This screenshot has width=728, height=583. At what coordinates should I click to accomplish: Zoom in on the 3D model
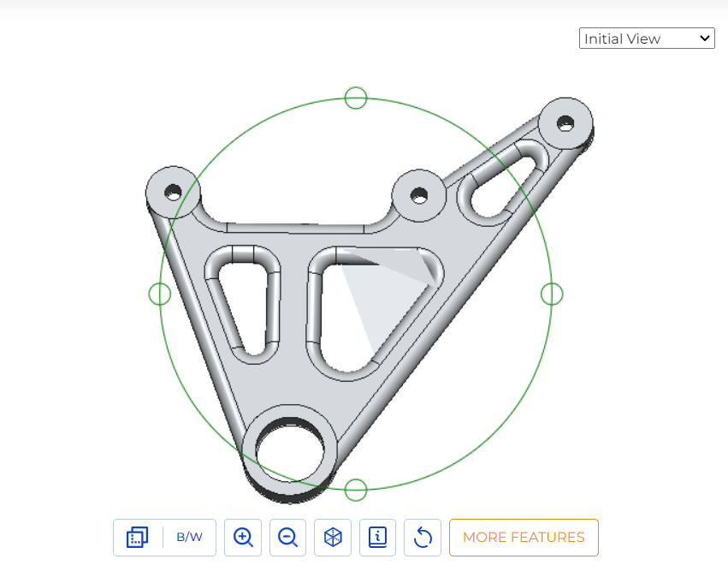243,538
